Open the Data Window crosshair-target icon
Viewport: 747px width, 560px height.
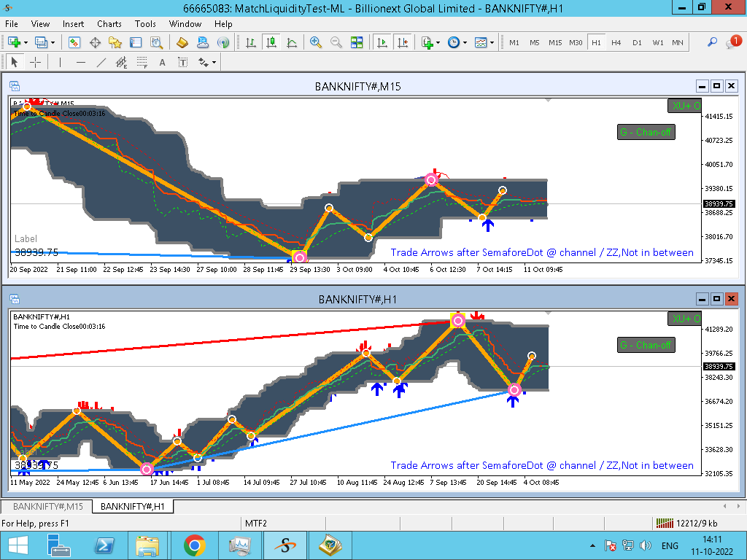click(x=96, y=42)
